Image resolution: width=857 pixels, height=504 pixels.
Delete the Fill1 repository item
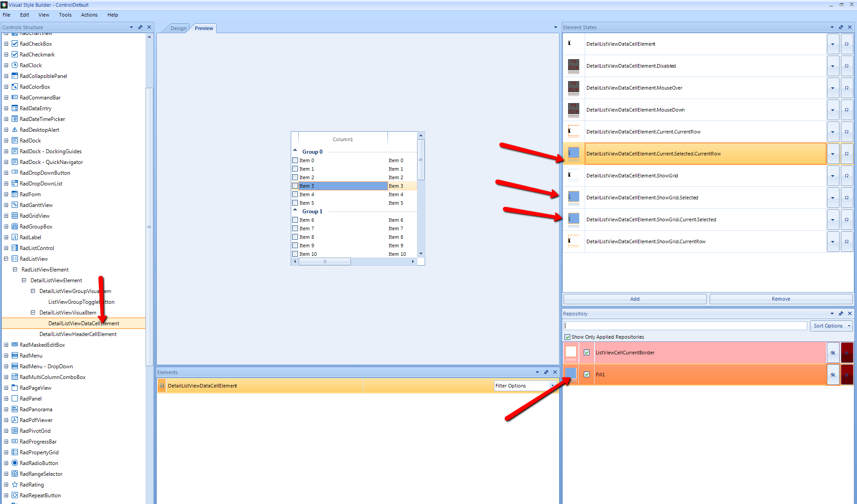pos(847,375)
